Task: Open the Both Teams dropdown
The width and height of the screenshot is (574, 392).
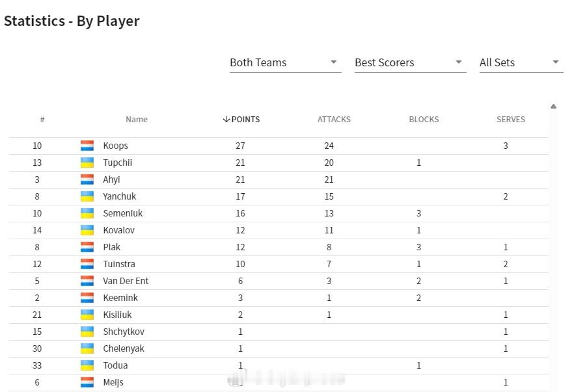Action: (285, 62)
